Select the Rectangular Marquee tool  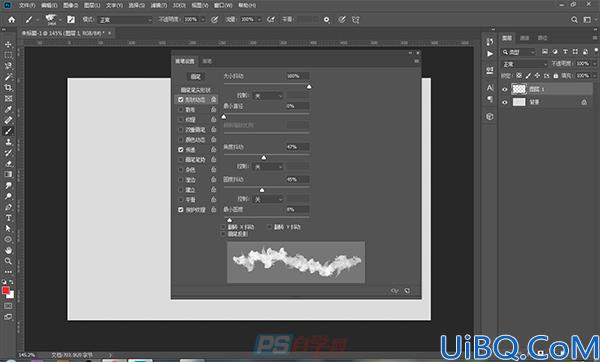point(8,55)
